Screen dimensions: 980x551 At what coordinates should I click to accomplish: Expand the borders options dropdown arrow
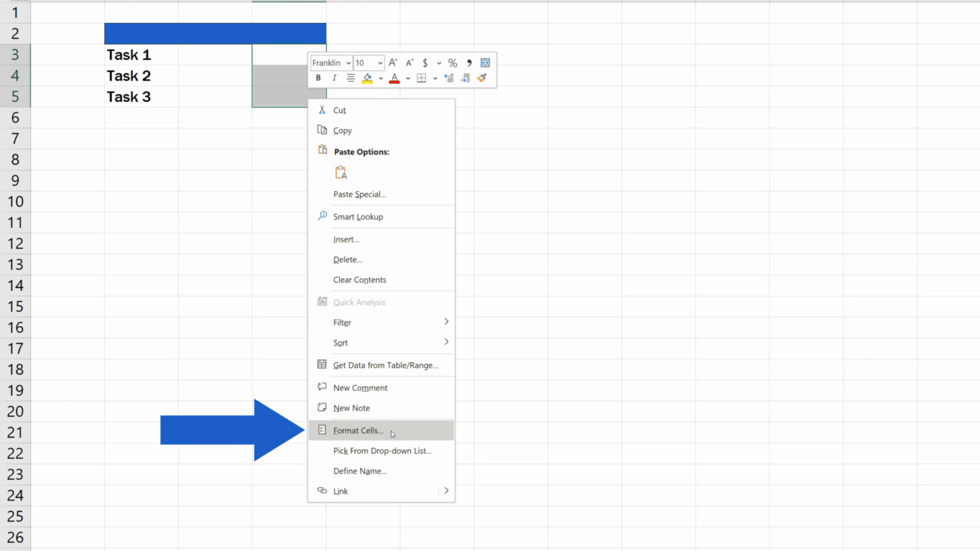point(434,78)
